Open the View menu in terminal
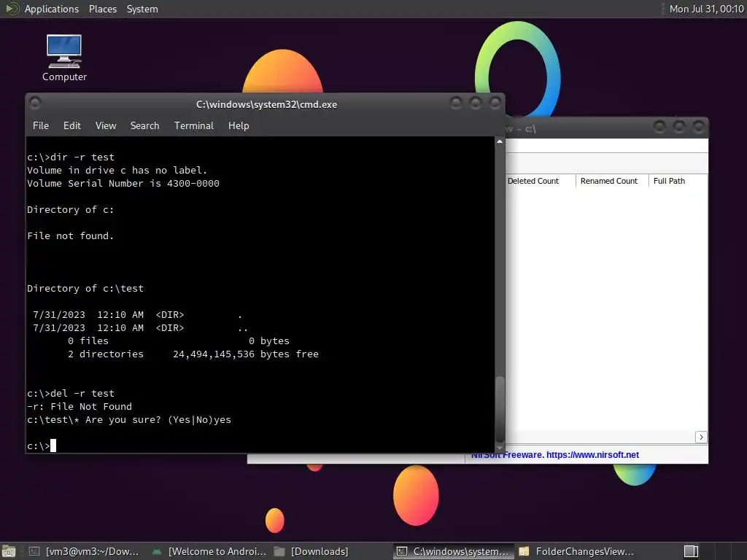The width and height of the screenshot is (747, 560). (x=106, y=125)
